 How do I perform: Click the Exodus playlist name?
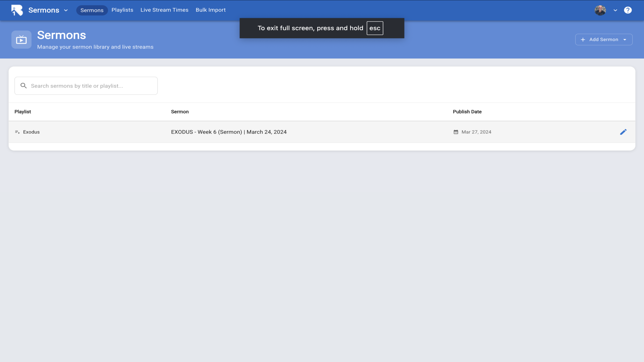(31, 132)
